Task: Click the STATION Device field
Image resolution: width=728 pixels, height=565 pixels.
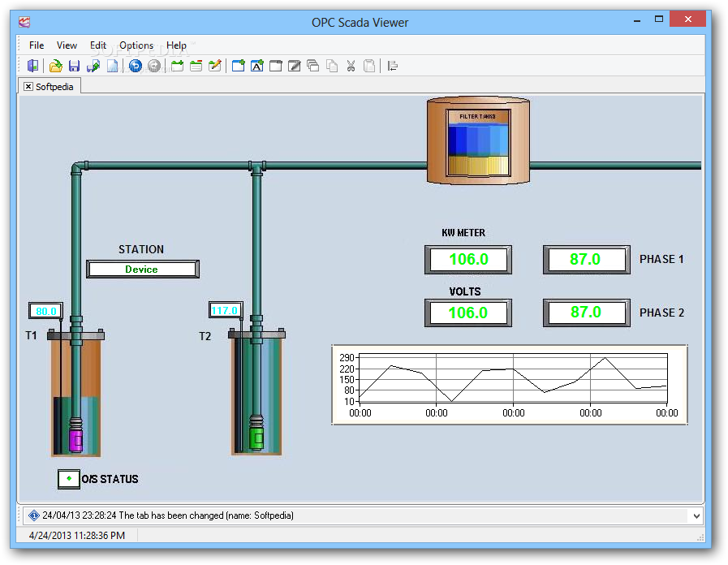Action: [x=143, y=270]
